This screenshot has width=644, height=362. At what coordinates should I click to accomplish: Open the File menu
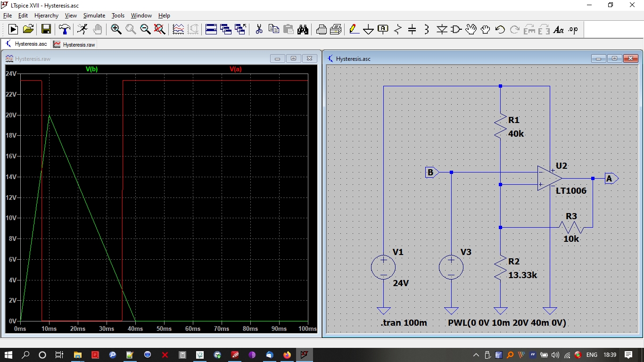[8, 16]
